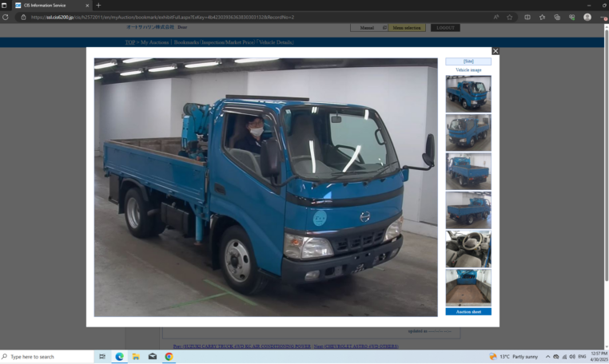Open Task View in taskbar
The image size is (609, 364).
coord(102,357)
